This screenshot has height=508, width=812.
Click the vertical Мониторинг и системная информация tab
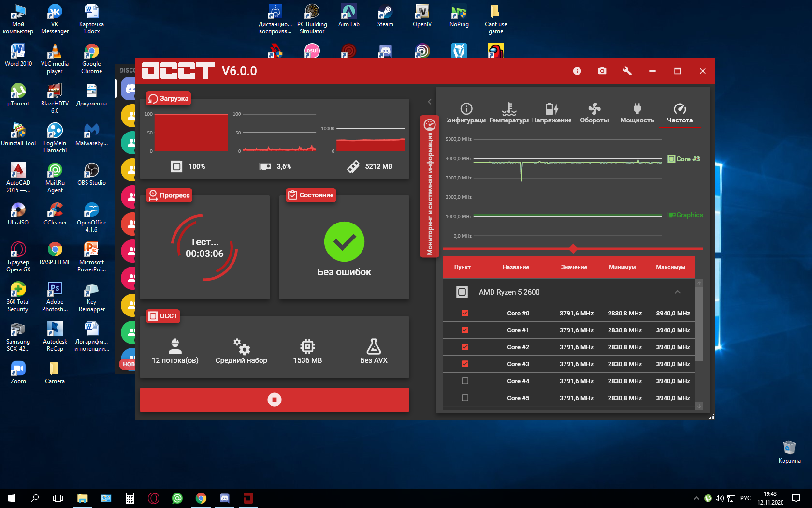click(x=429, y=186)
